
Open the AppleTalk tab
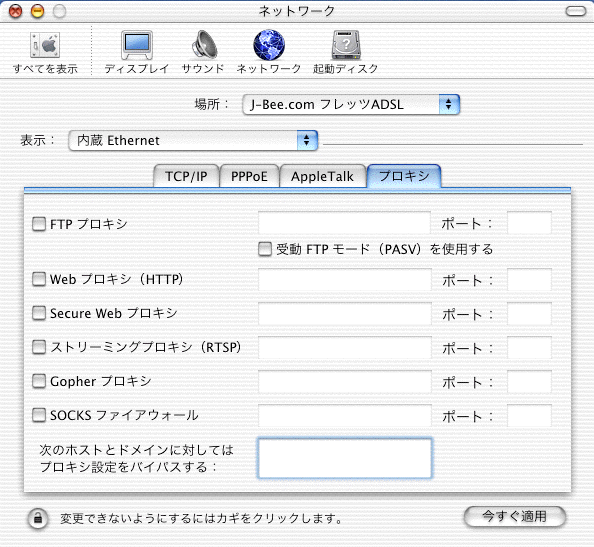coord(322,176)
